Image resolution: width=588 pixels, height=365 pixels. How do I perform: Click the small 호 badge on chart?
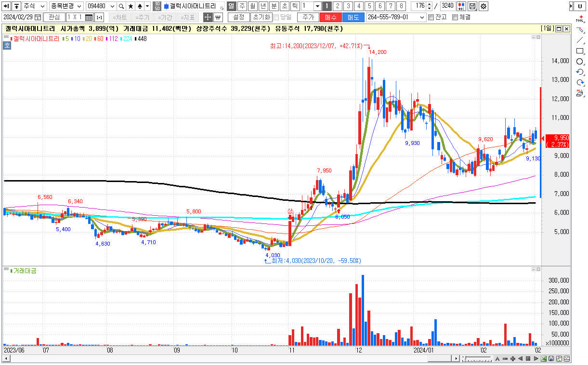7,46
